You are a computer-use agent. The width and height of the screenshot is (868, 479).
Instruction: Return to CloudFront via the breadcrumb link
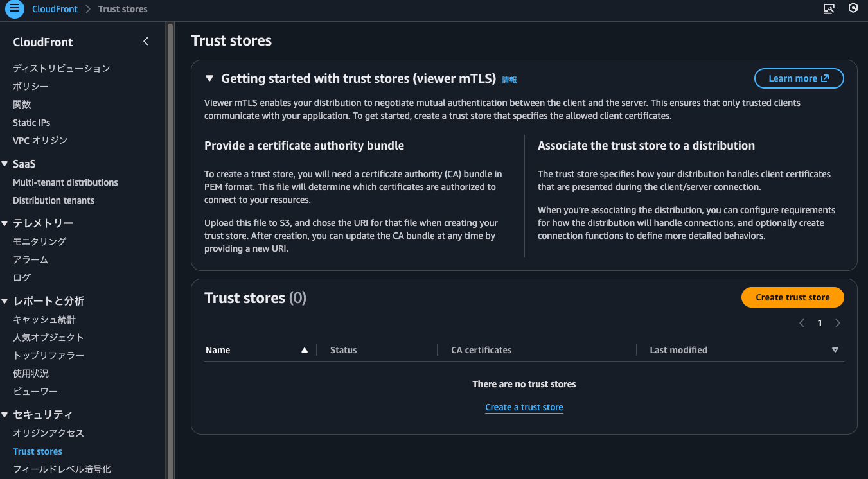(55, 9)
